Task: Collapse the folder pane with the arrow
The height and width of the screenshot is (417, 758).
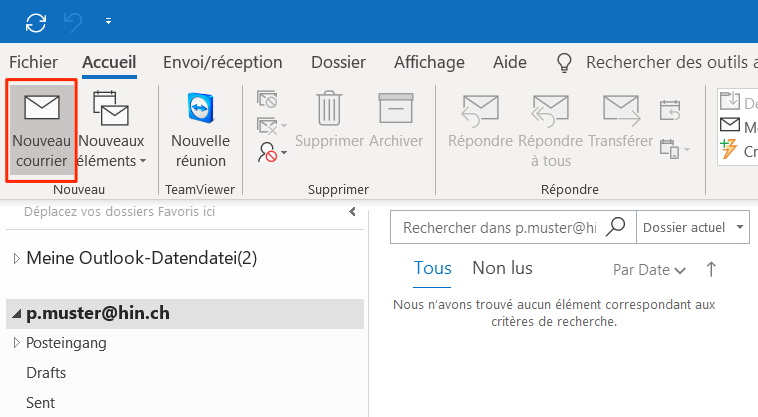Action: tap(352, 212)
